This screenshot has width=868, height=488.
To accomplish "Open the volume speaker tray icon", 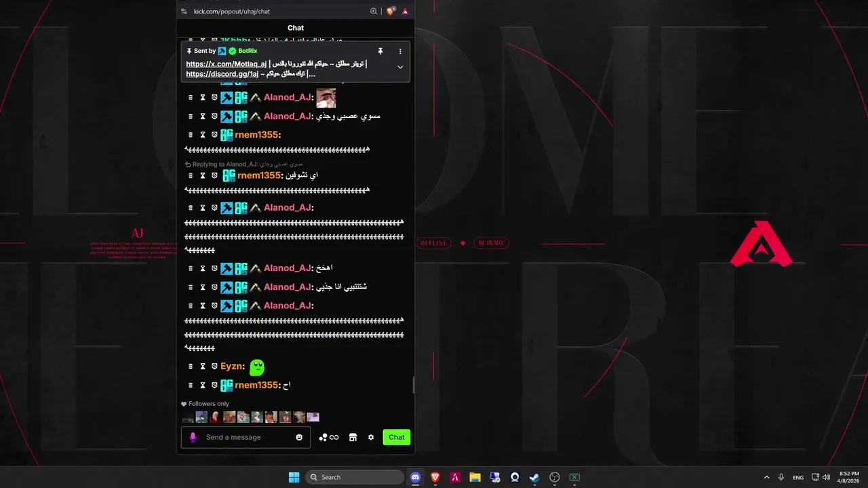I will tap(826, 477).
